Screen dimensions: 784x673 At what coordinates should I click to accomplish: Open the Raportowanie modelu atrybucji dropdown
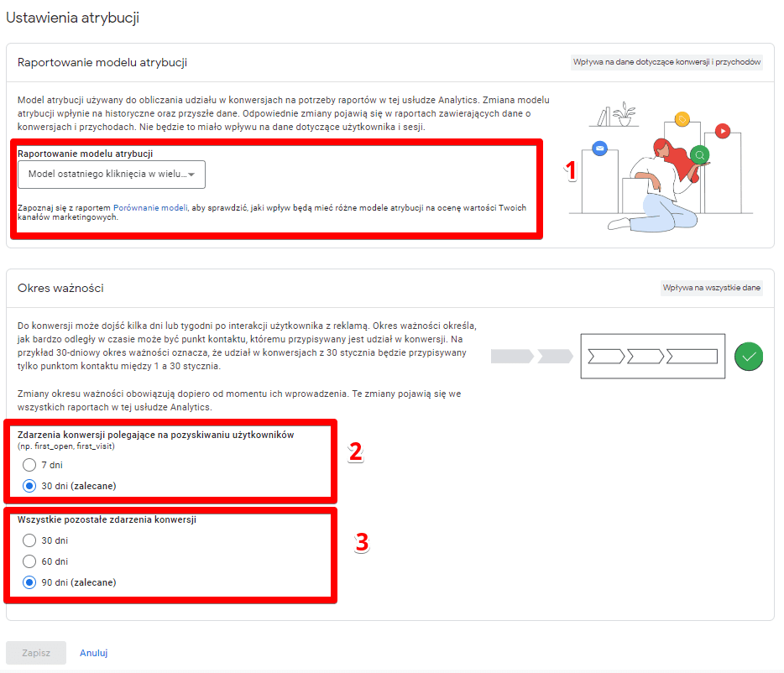(x=112, y=175)
